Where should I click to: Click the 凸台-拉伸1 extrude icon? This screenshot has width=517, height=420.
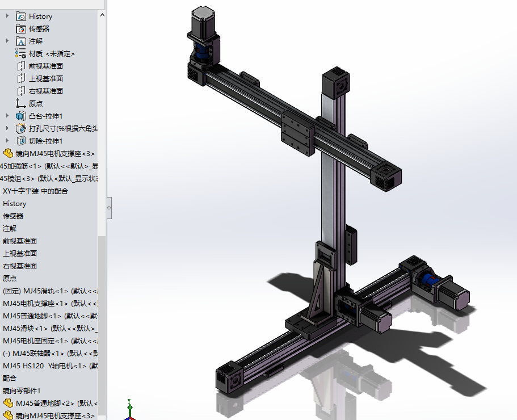point(21,116)
